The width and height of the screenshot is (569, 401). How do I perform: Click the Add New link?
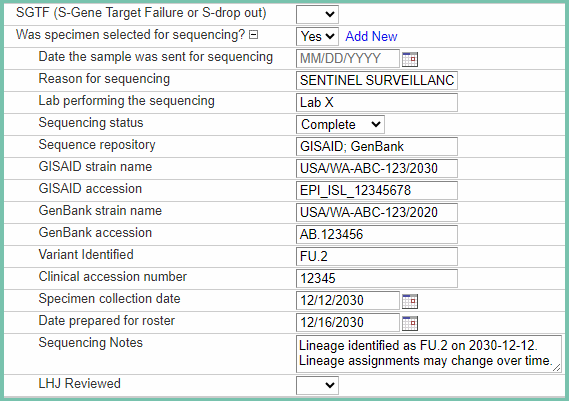point(371,36)
